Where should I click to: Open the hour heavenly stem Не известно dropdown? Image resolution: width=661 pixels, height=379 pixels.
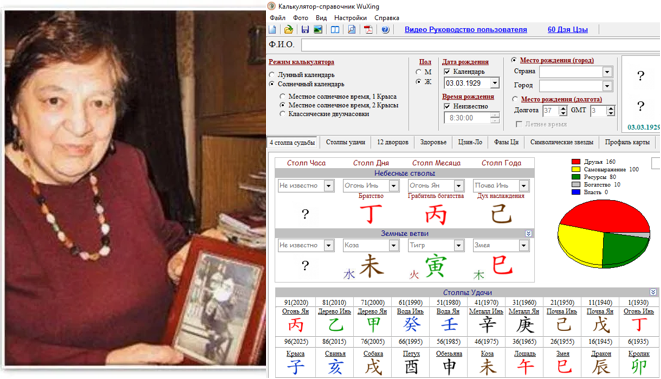[329, 185]
